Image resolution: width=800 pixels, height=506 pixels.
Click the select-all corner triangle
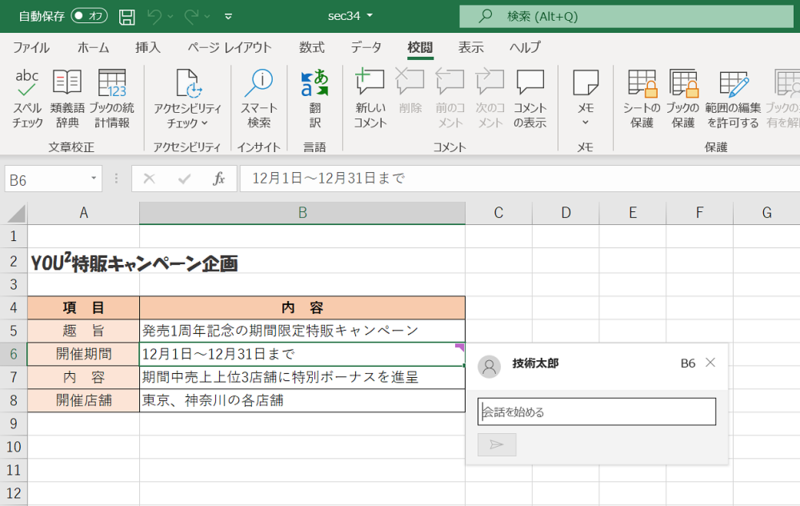(15, 213)
